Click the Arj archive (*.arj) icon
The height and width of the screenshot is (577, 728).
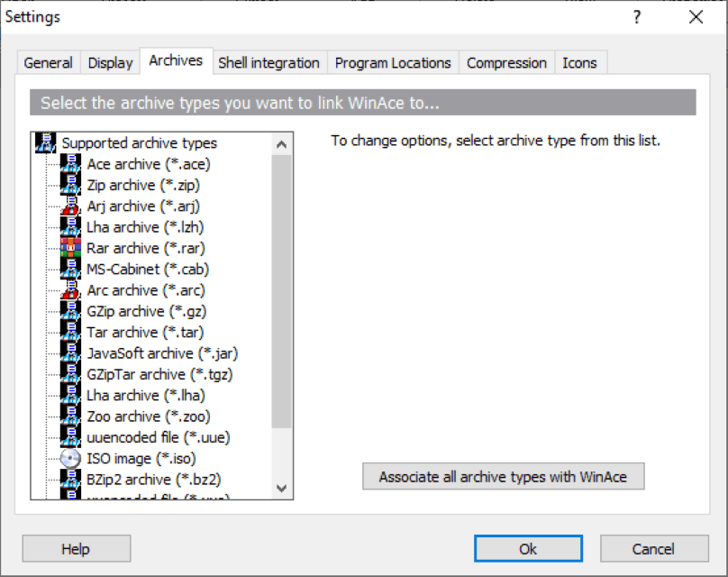(70, 206)
